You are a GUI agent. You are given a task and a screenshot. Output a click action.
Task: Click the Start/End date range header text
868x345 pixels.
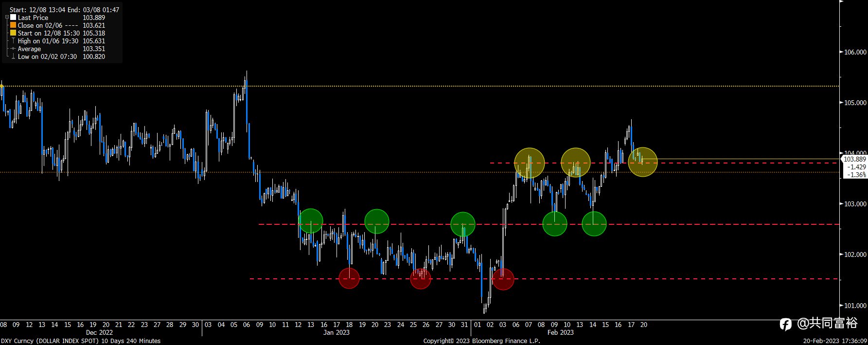64,10
